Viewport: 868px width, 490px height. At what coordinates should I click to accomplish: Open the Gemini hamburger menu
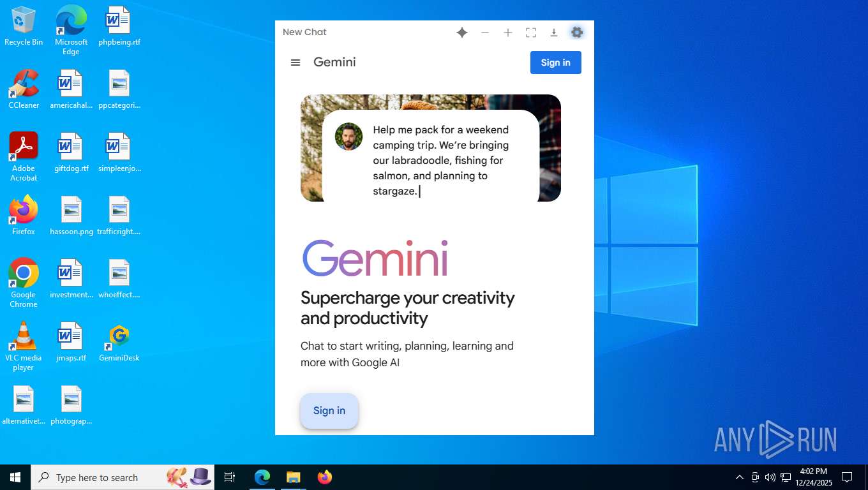pyautogui.click(x=296, y=63)
